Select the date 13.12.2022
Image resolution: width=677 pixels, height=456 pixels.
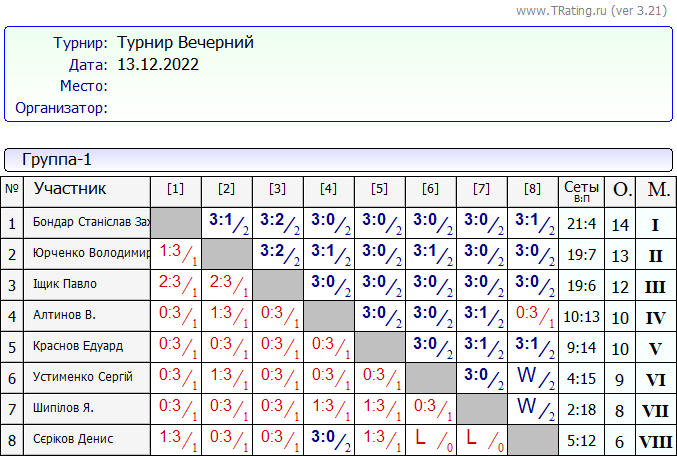point(158,65)
